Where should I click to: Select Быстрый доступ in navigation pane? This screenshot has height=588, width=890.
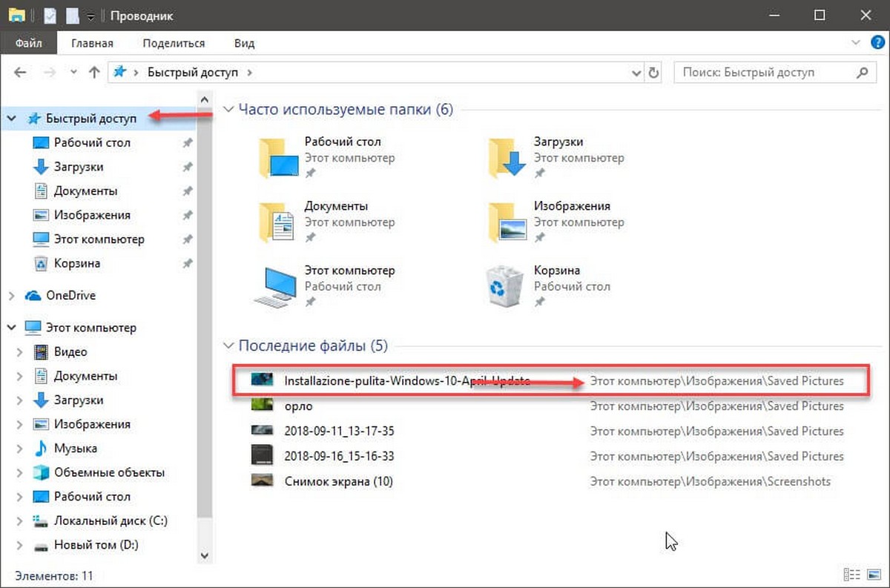pyautogui.click(x=91, y=118)
